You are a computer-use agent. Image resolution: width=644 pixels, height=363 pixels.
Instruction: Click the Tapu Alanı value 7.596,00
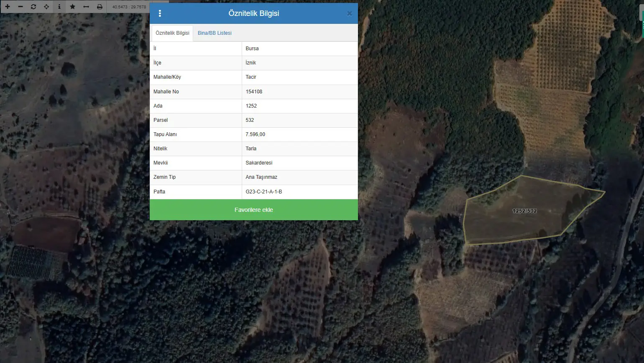[x=255, y=134]
